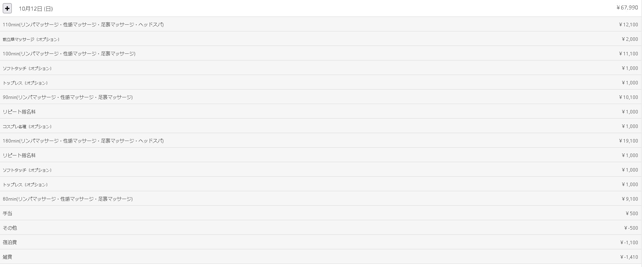Screen dimensions: 644x267
Task: Select the 10月12日 (日) date header
Action: tap(36, 9)
